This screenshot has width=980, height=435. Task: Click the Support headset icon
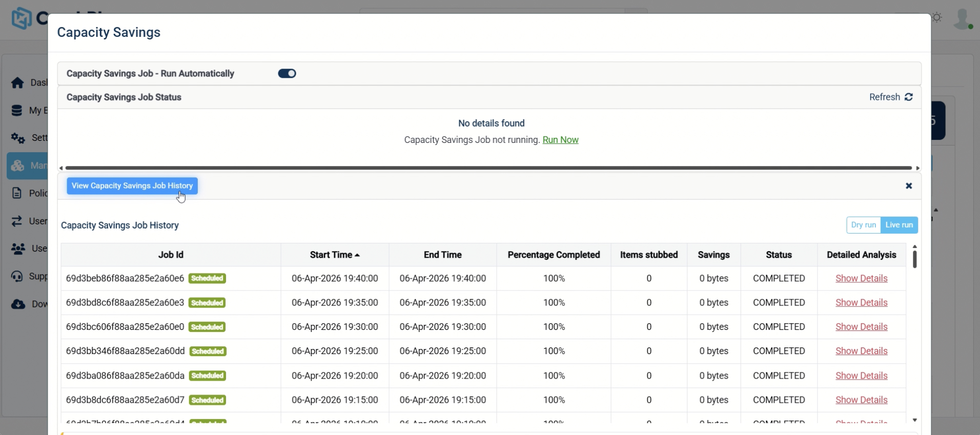(x=17, y=276)
